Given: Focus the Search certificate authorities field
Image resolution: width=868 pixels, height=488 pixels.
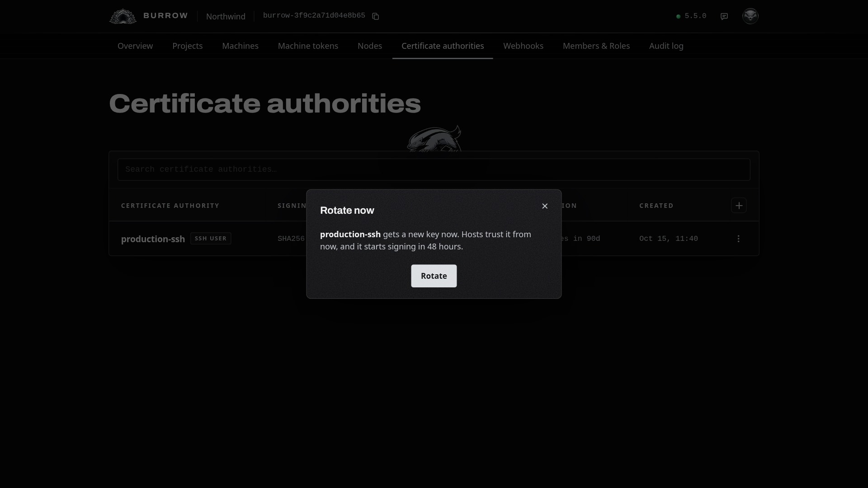Looking at the screenshot, I should pos(434,169).
